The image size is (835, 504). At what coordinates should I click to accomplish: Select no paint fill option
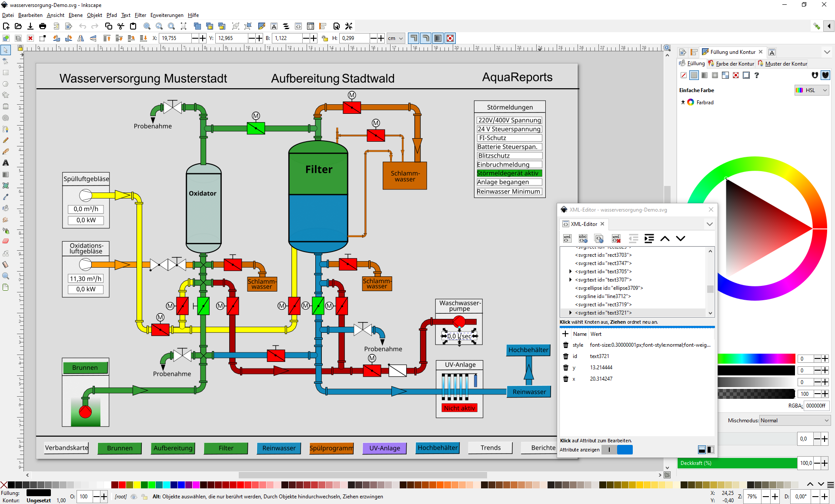(x=684, y=75)
